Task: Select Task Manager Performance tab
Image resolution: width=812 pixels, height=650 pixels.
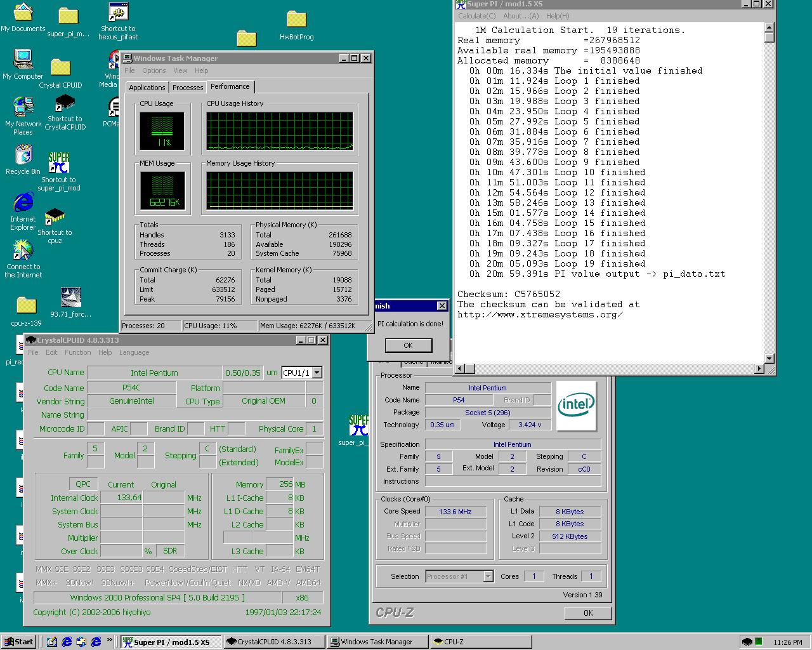Action: click(230, 86)
